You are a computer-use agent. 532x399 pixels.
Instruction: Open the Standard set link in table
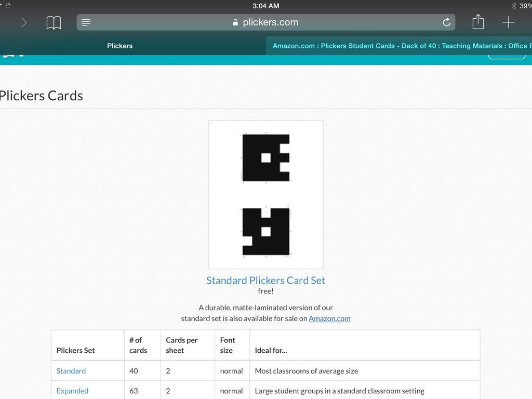(x=71, y=371)
